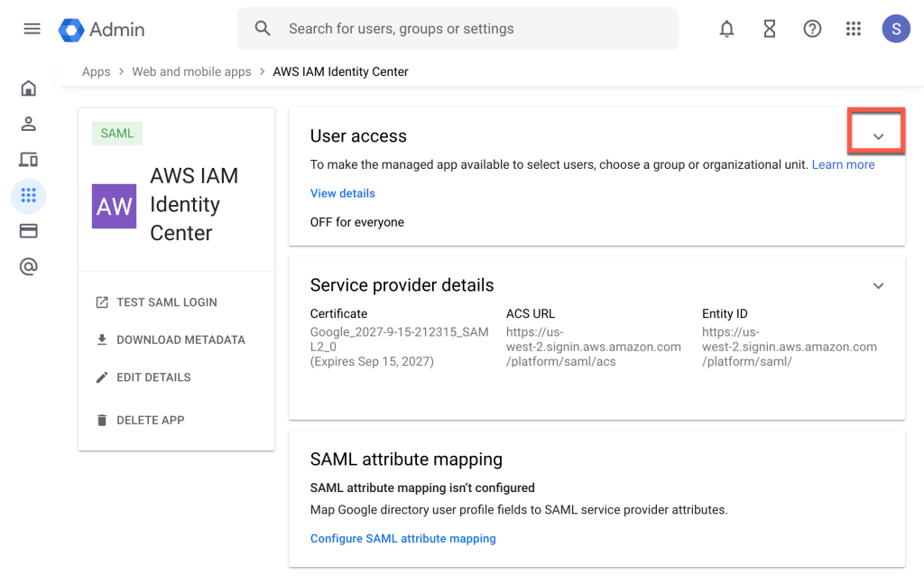Click the Apps grid icon in the sidebar

[28, 196]
